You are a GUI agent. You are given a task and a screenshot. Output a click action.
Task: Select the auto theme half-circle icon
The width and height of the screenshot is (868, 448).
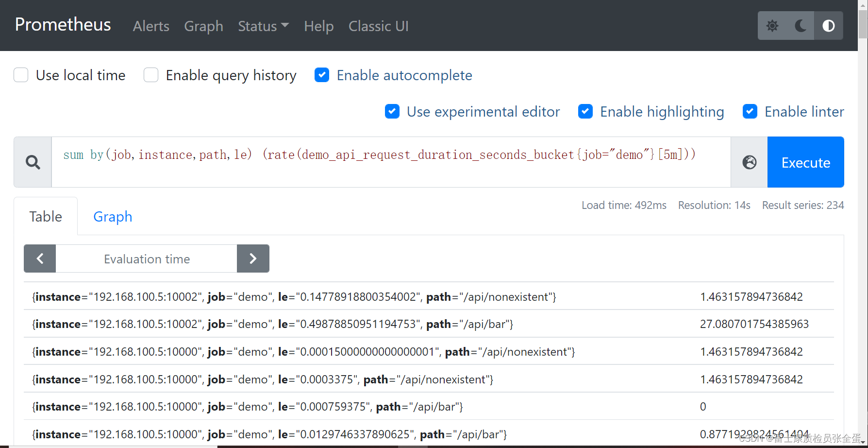(829, 26)
